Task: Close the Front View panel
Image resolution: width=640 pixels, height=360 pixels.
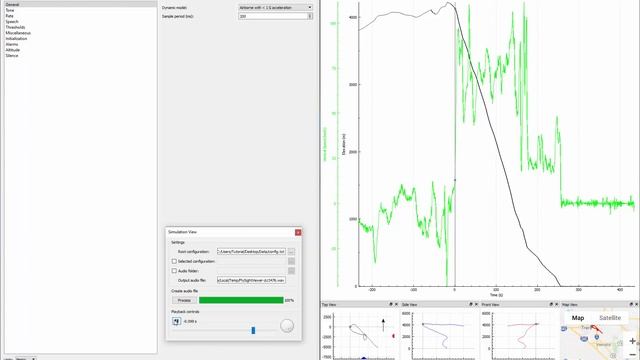Action: tap(556, 304)
